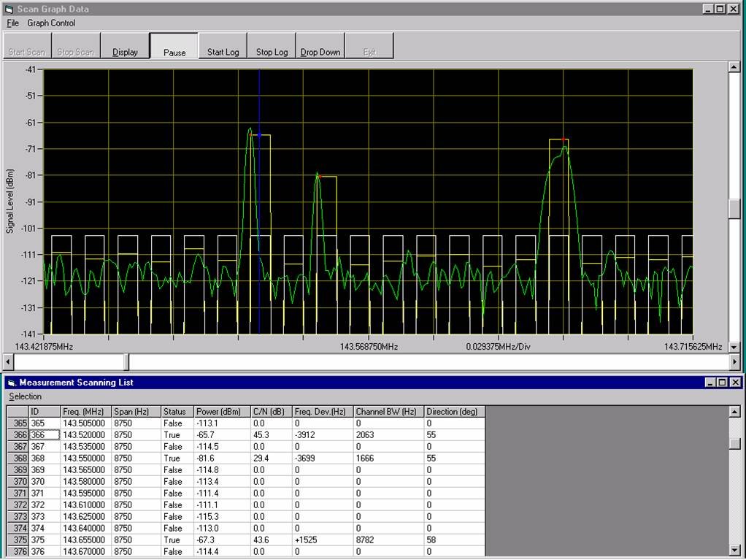Click the Freq. (MHz) column header
The width and height of the screenshot is (746, 560).
pyautogui.click(x=86, y=412)
